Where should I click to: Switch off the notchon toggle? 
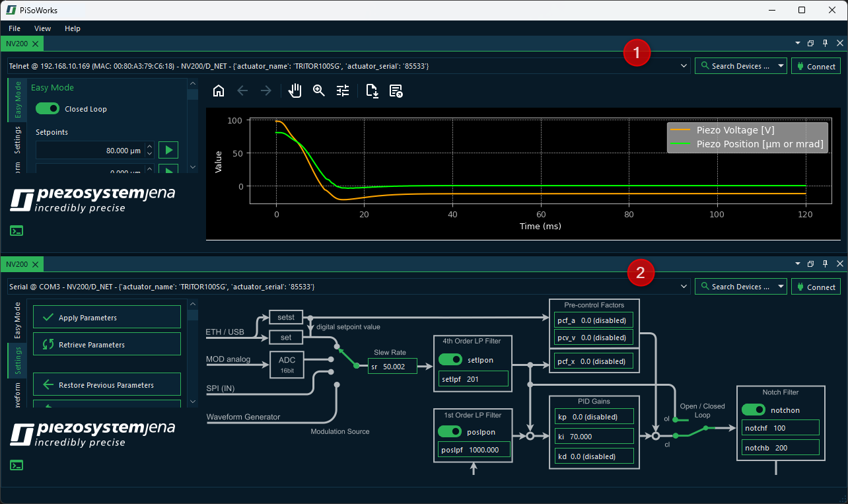click(x=754, y=410)
